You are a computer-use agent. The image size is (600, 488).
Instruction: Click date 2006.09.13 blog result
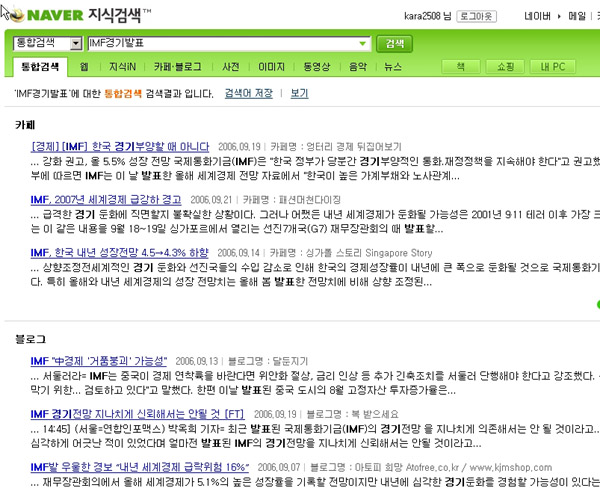click(197, 362)
